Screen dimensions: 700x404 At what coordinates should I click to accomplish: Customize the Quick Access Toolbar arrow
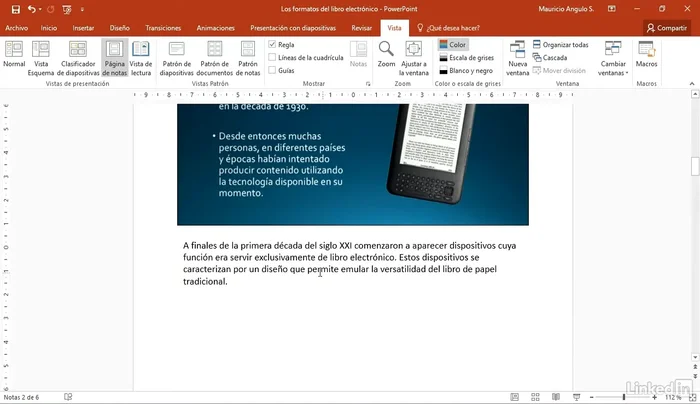tap(82, 9)
